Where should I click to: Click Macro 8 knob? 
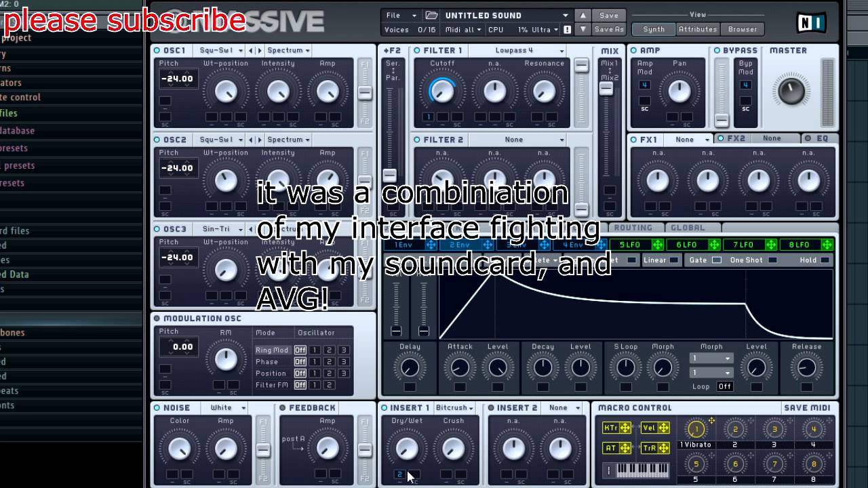click(814, 464)
